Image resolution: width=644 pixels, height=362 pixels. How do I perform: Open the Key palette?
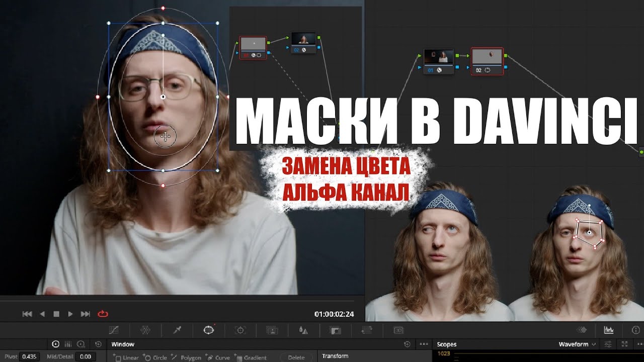pos(335,330)
